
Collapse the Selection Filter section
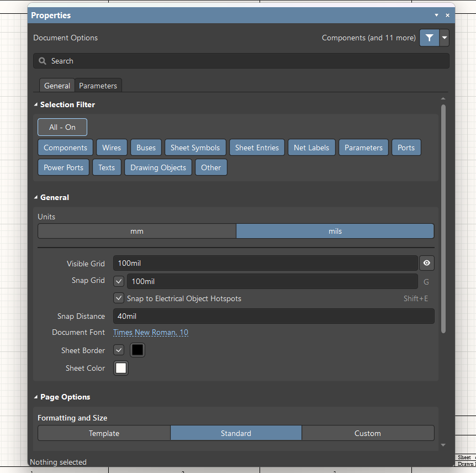pyautogui.click(x=36, y=104)
